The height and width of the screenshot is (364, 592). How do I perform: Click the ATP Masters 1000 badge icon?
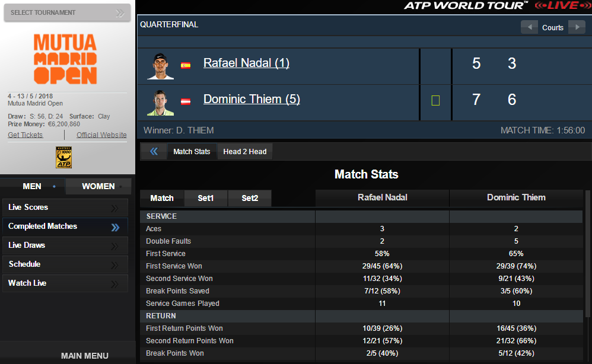(x=64, y=158)
